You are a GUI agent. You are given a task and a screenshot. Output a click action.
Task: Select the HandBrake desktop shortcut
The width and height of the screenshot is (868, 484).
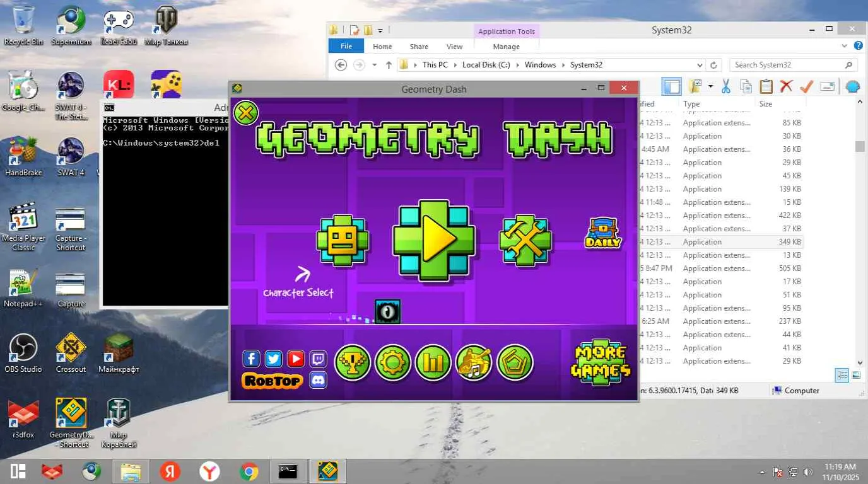pyautogui.click(x=23, y=157)
